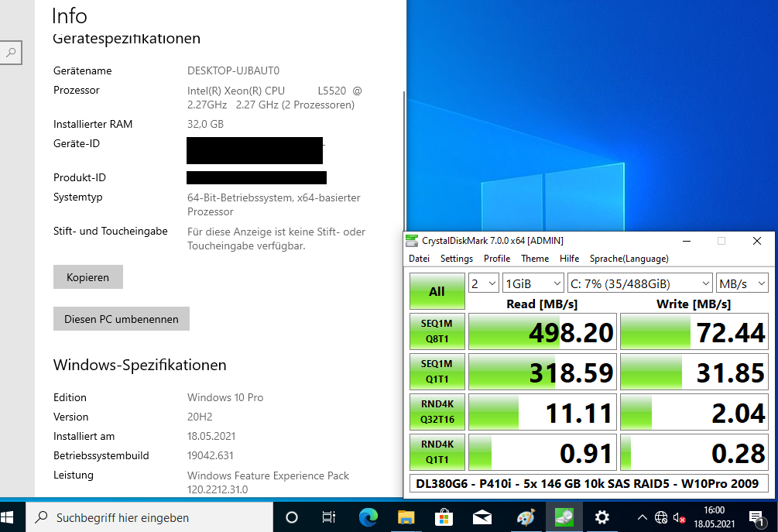Viewport: 778px width, 532px height.
Task: Click Diesen PC umbenennen button
Action: point(121,318)
